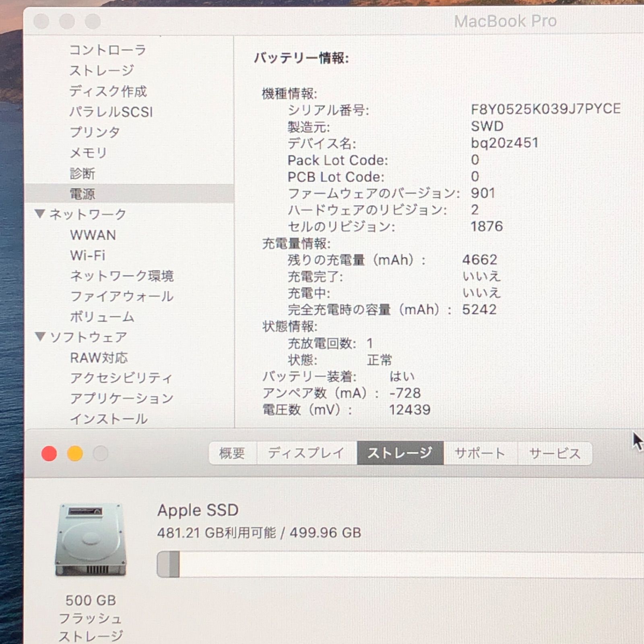Click serial number F8Y0525K039J7PYCE
The width and height of the screenshot is (644, 644).
(546, 109)
